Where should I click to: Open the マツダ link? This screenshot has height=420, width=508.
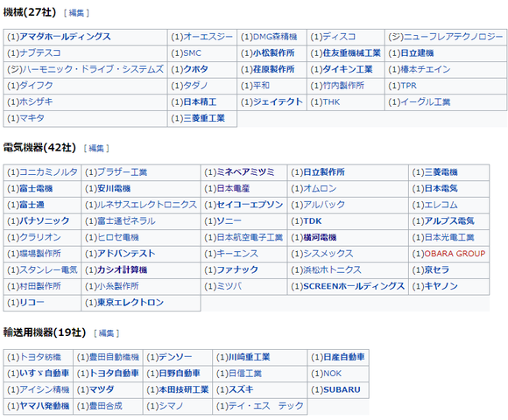(102, 389)
